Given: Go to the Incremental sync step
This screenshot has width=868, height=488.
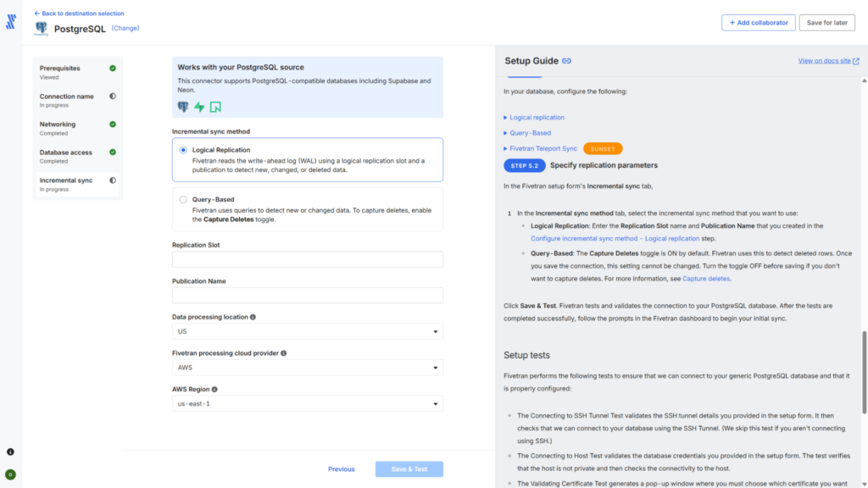Looking at the screenshot, I should pos(77,184).
